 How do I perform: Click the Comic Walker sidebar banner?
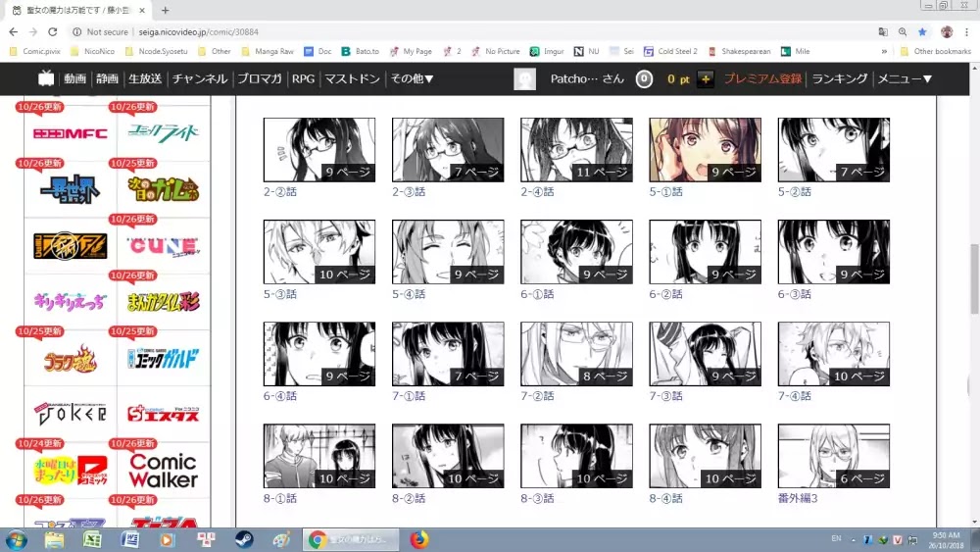[x=163, y=470]
